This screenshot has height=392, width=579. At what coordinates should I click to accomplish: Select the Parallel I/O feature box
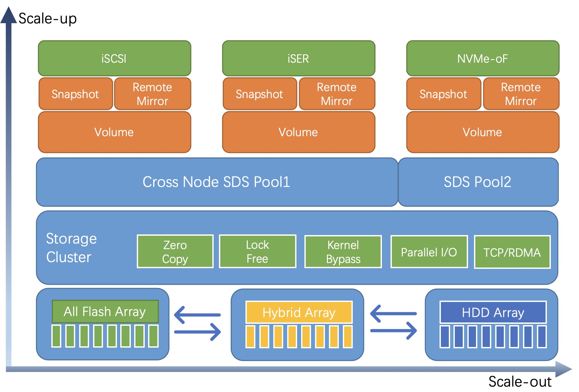[429, 252]
